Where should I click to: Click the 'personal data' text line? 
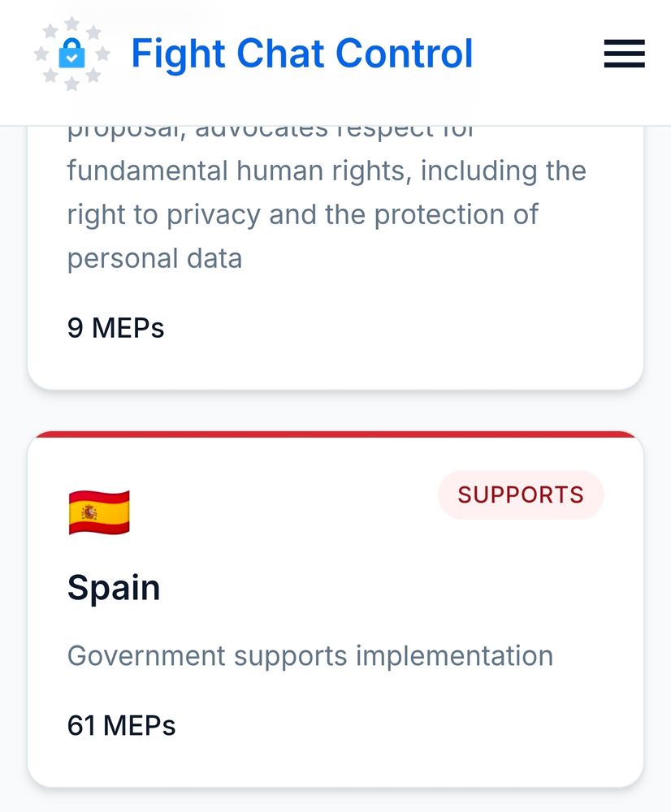pyautogui.click(x=154, y=259)
